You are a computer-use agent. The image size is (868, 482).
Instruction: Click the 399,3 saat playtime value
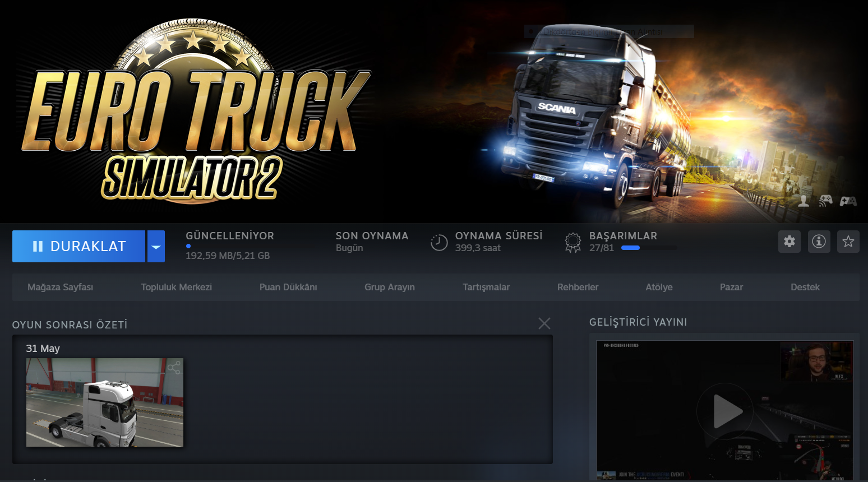[478, 248]
